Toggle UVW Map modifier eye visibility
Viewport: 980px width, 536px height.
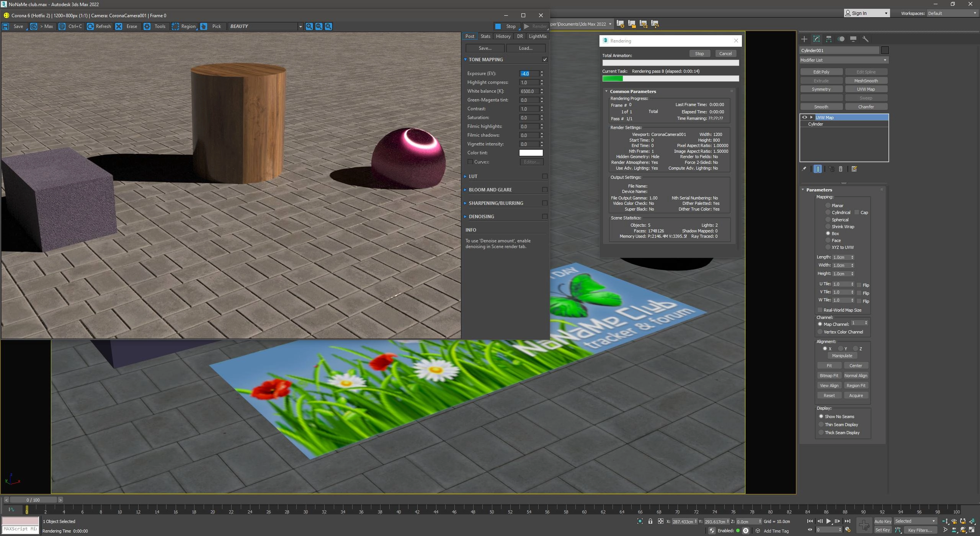click(x=804, y=117)
